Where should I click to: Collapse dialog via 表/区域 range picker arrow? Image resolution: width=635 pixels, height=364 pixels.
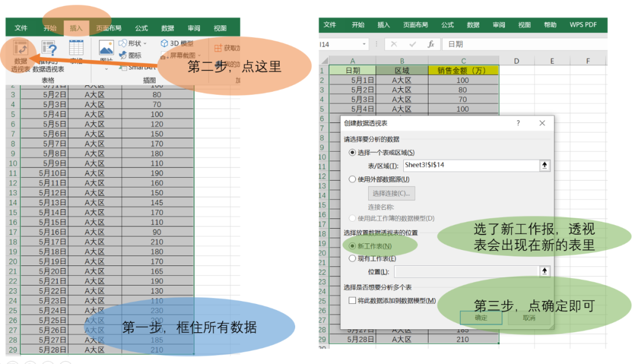tap(544, 165)
